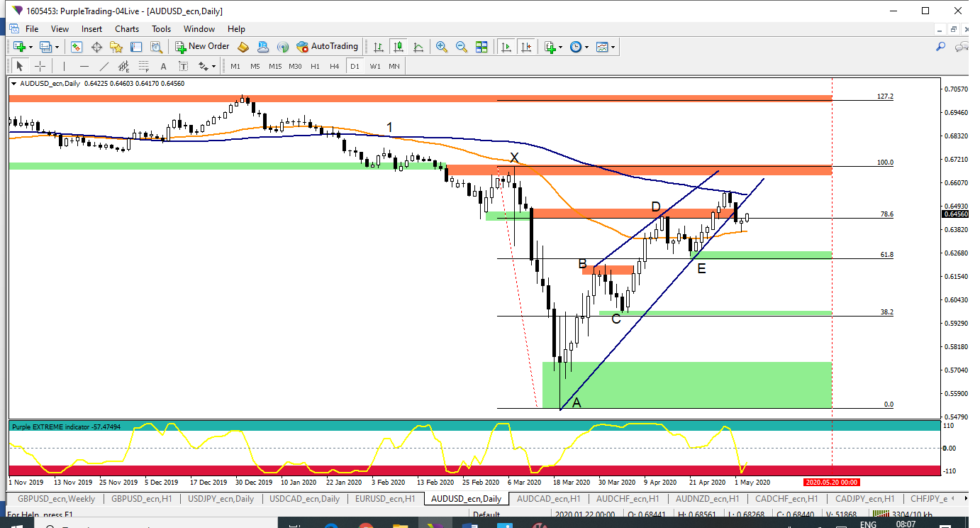Open the Signals icon
Image resolution: width=980 pixels, height=528 pixels.
coord(283,47)
